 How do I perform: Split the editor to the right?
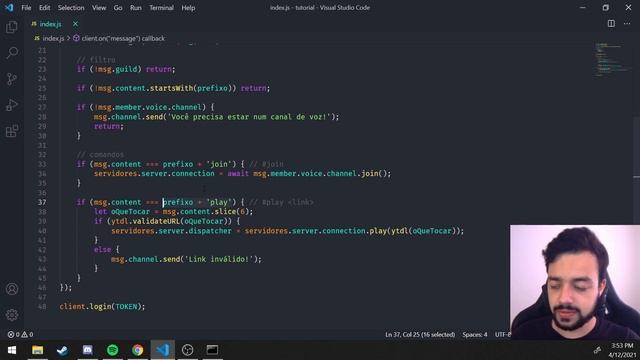point(611,24)
